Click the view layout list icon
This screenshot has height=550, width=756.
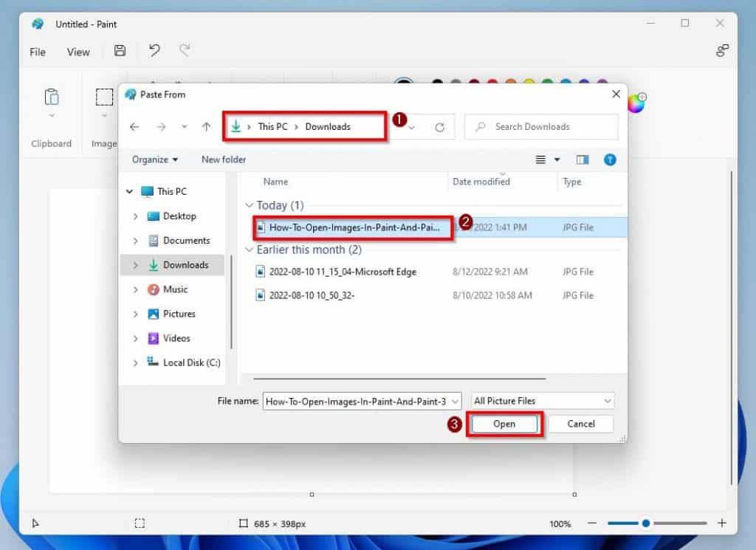click(x=540, y=159)
